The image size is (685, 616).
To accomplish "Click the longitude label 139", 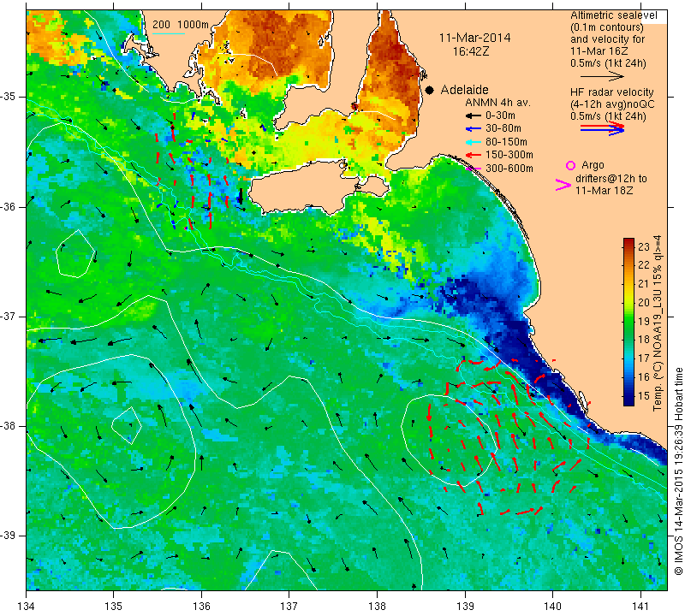I will point(465,607).
